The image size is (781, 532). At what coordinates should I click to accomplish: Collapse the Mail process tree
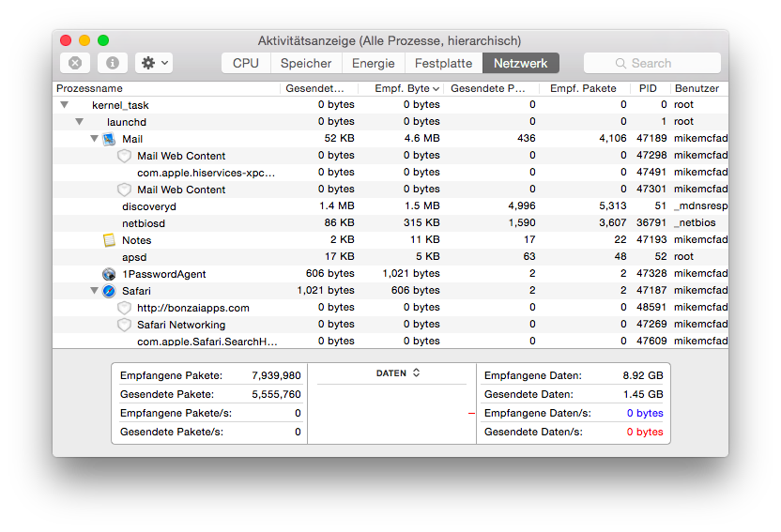[94, 139]
